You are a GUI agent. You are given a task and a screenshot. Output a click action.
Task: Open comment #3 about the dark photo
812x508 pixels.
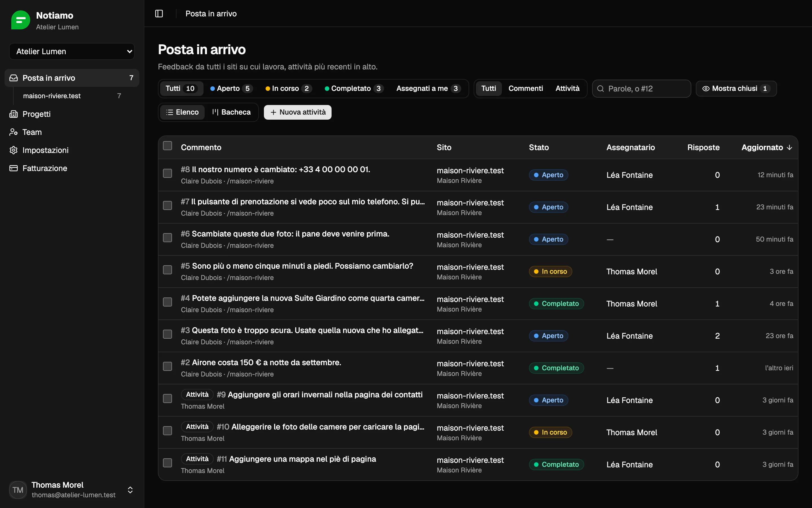click(302, 330)
